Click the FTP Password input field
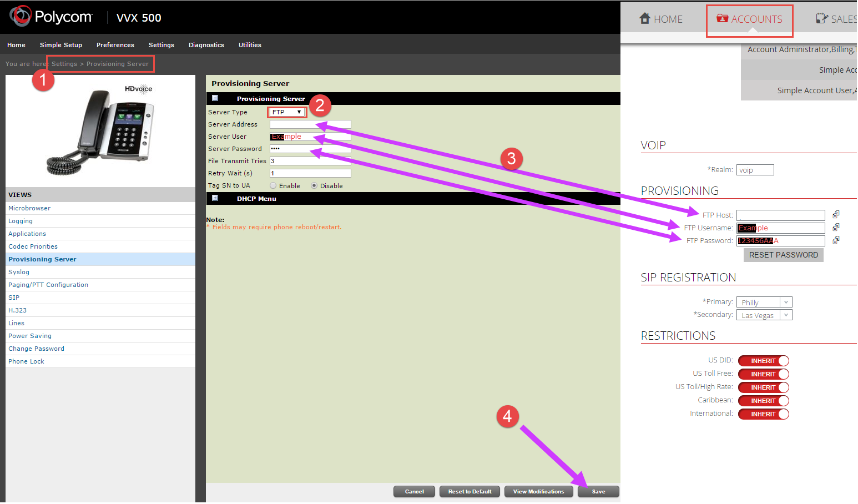Screen dimensions: 858x504 pyautogui.click(x=781, y=241)
